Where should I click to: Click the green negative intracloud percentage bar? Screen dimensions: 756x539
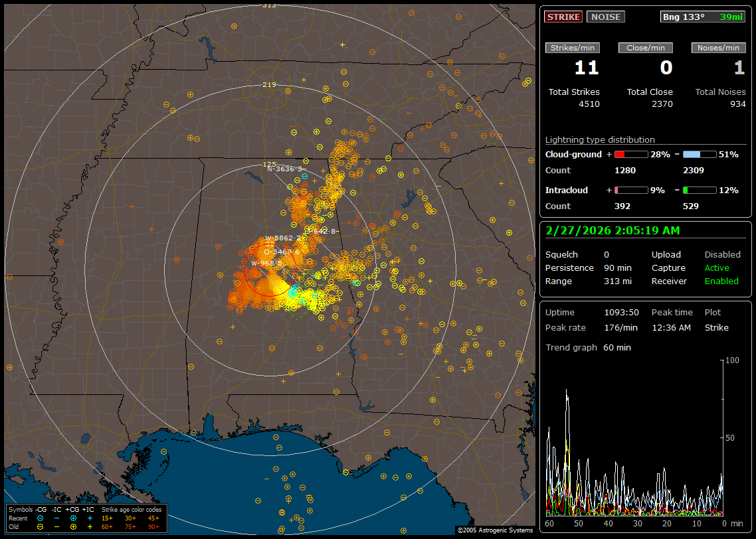click(700, 190)
